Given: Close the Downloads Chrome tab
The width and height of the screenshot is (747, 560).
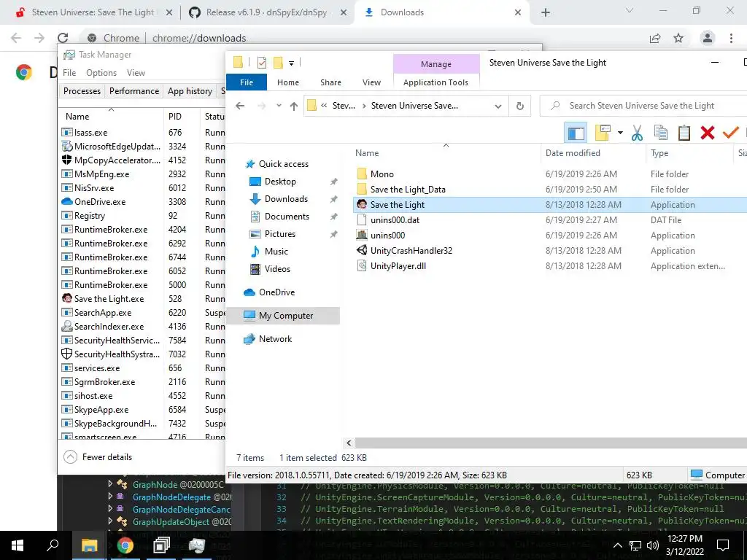Looking at the screenshot, I should click(x=518, y=13).
